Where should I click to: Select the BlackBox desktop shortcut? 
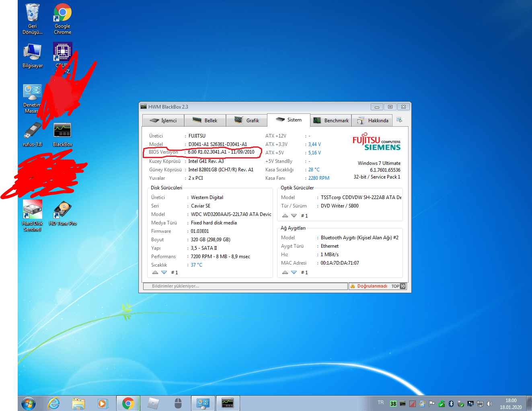click(63, 134)
